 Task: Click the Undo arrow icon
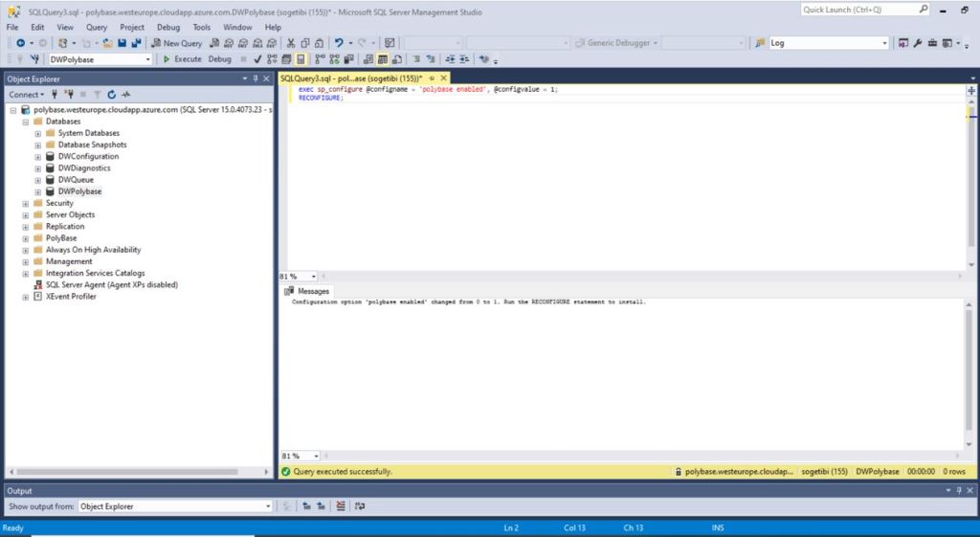tap(338, 43)
